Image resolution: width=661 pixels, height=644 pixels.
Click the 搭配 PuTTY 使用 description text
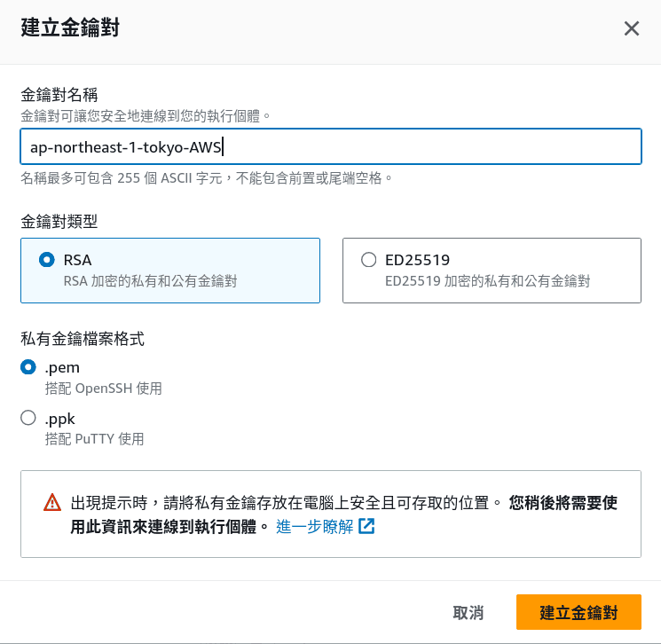(x=94, y=439)
